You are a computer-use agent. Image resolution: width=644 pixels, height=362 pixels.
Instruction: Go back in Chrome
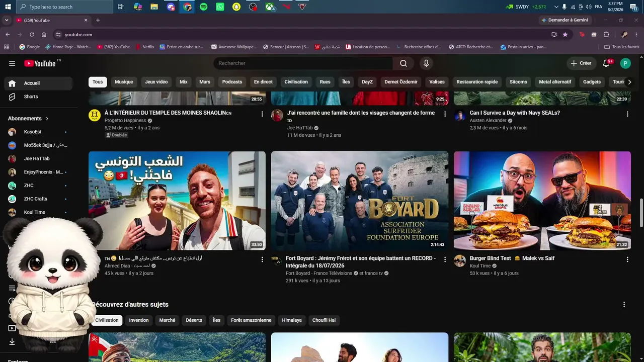(x=8, y=35)
